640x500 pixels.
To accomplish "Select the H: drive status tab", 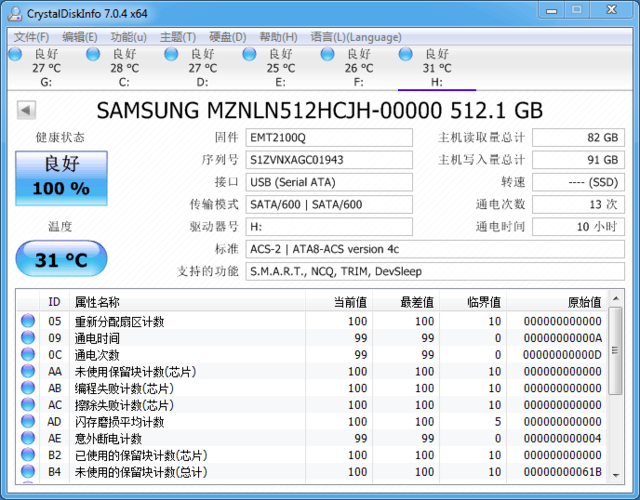I will point(437,68).
